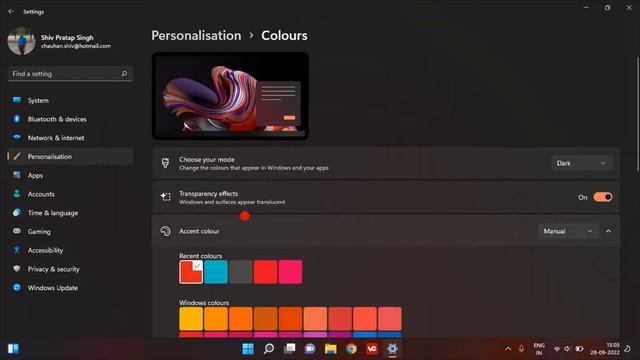Click the Accessibility figure icon
The image size is (640, 360).
[17, 250]
